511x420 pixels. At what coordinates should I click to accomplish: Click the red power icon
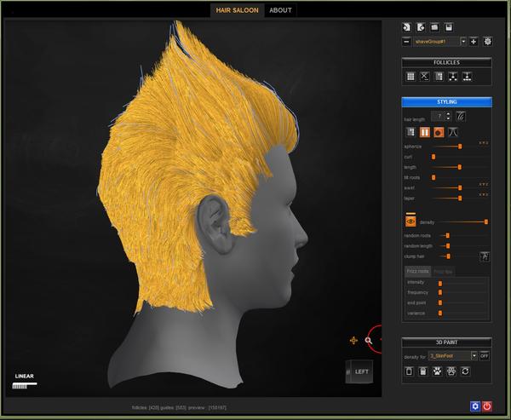487,406
